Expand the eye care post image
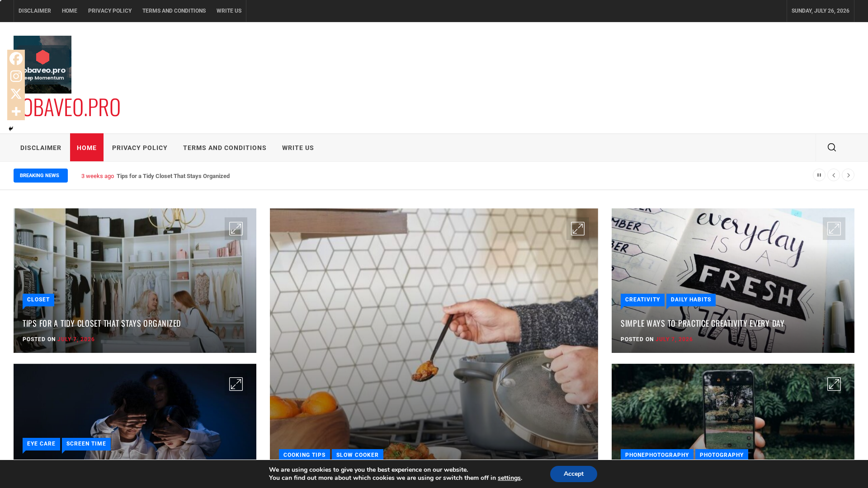Screen dimensions: 868x488 tap(236, 384)
